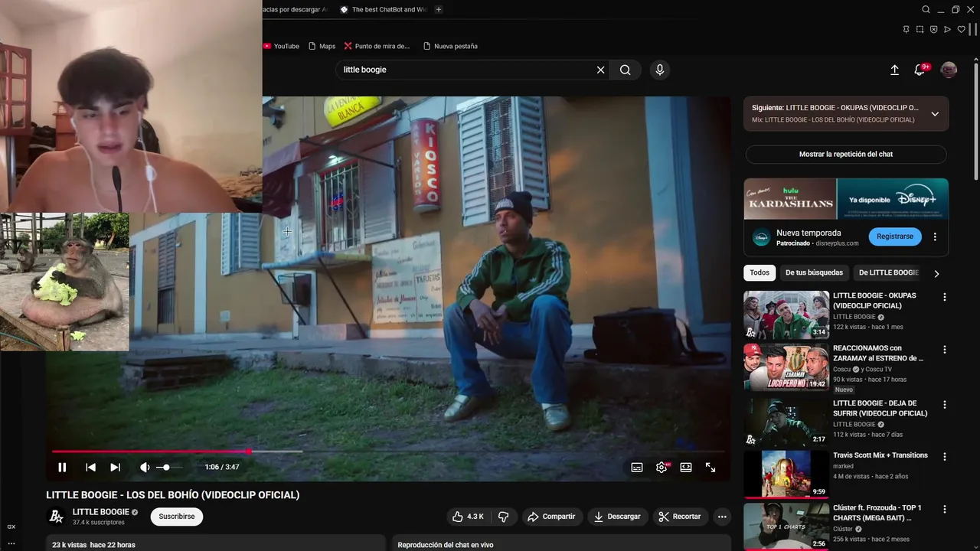Show more filter chips with arrow
The width and height of the screenshot is (980, 551).
pyautogui.click(x=936, y=273)
